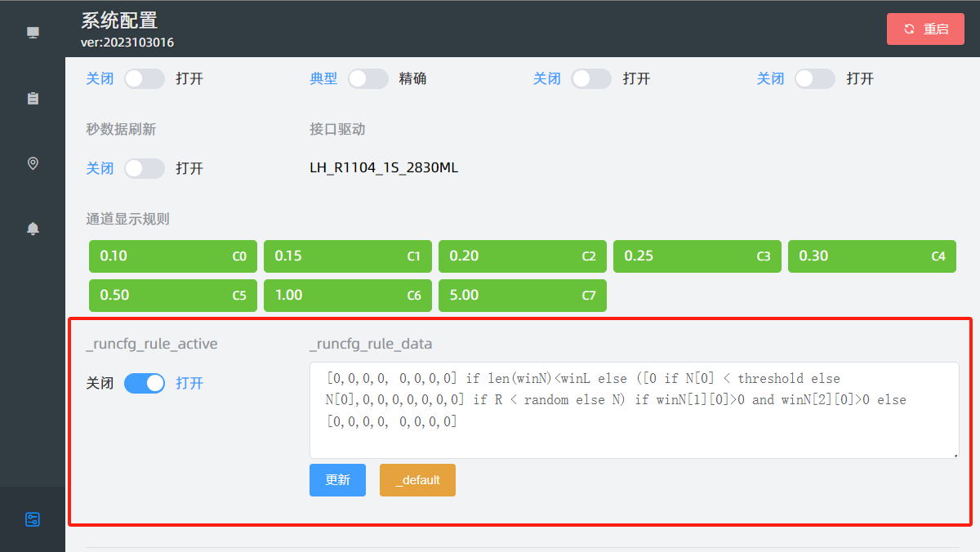Screen dimensions: 980x552
Task: Open the monitor icon in sidebar
Action: pos(33,33)
